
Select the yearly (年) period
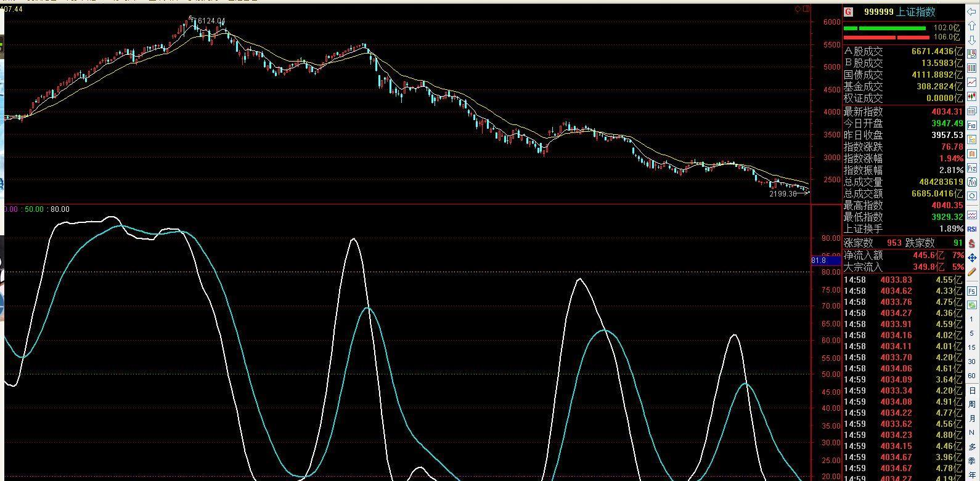pos(972,475)
